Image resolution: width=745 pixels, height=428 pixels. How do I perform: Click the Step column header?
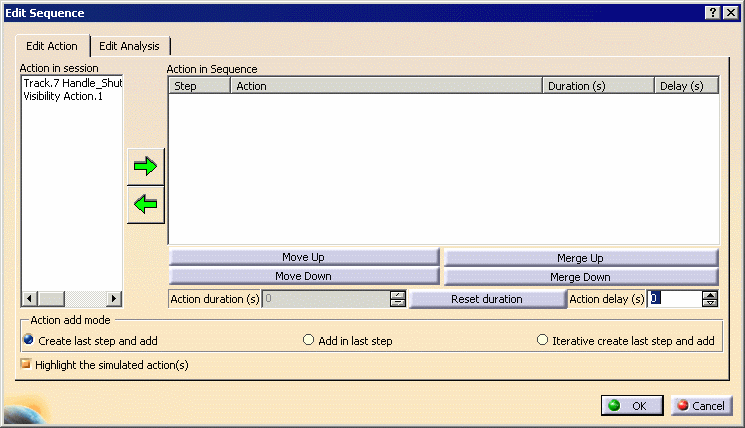(200, 86)
